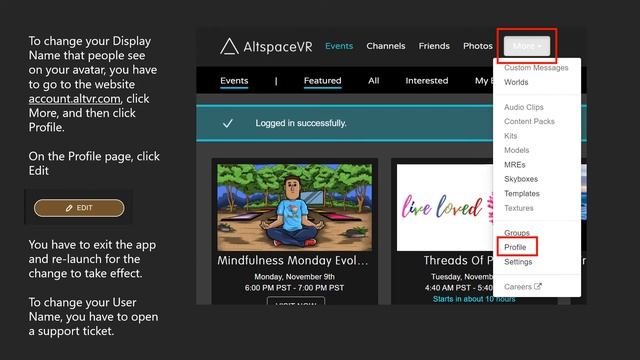Screen dimensions: 640x360
Task: Select the All events tab
Action: coord(373,81)
